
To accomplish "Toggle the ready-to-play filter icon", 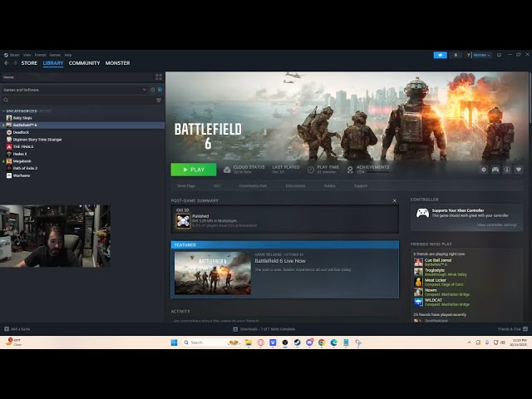I will point(160,90).
